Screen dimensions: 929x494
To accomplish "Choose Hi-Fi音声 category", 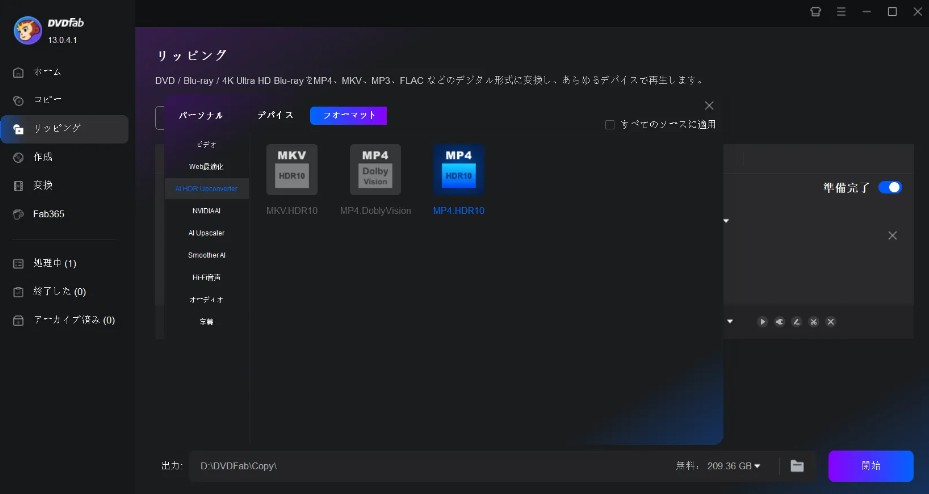I will [x=207, y=277].
